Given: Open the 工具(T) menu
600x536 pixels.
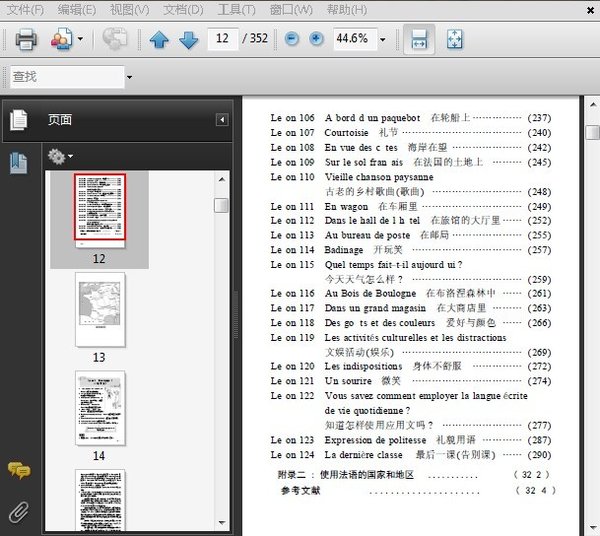Looking at the screenshot, I should coord(236,10).
